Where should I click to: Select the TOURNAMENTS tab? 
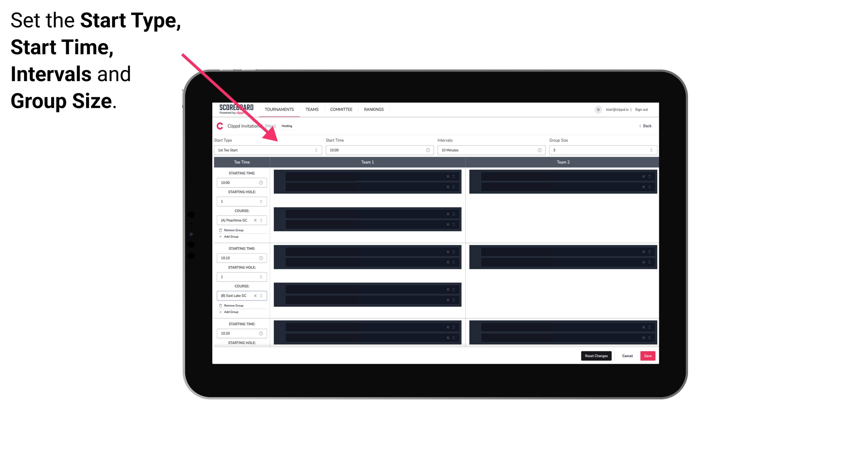click(x=279, y=109)
